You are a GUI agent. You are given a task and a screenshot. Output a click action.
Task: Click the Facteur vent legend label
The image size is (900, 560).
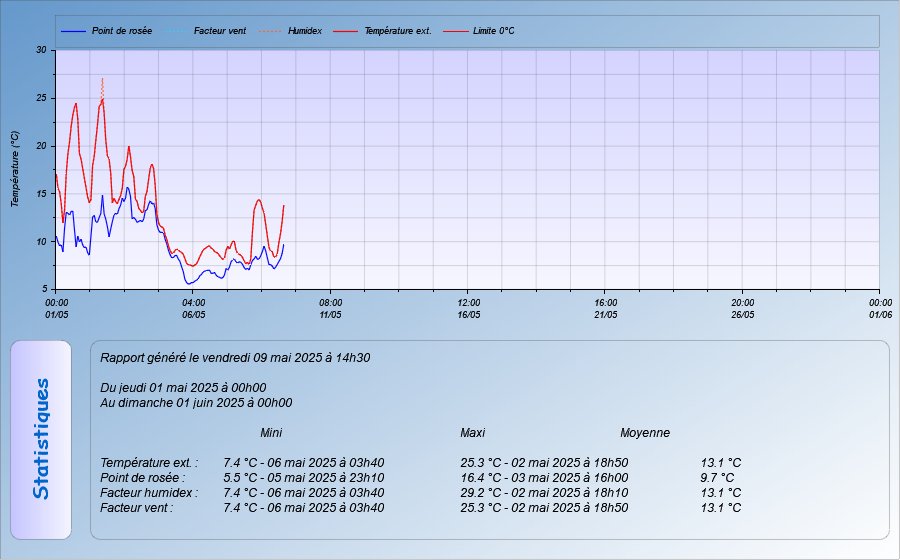coord(220,31)
